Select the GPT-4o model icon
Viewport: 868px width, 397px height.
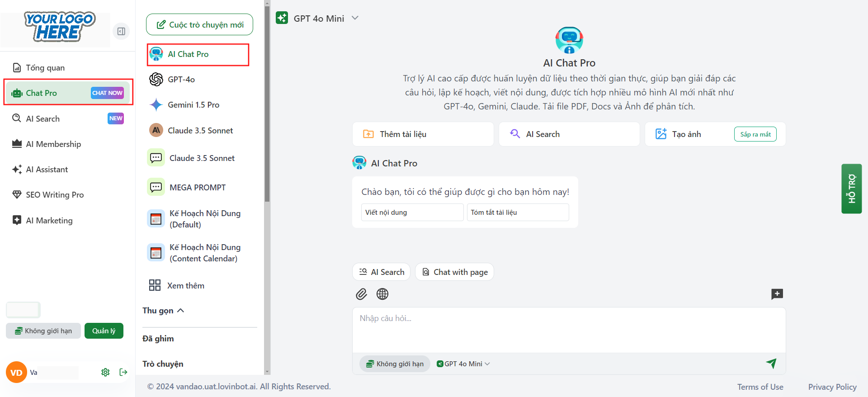pyautogui.click(x=156, y=80)
